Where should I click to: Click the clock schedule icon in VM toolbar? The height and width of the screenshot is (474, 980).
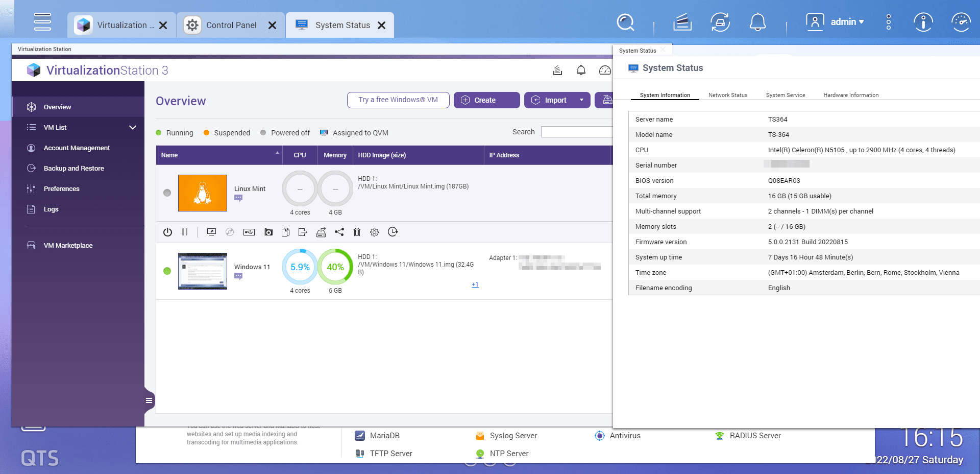(393, 232)
